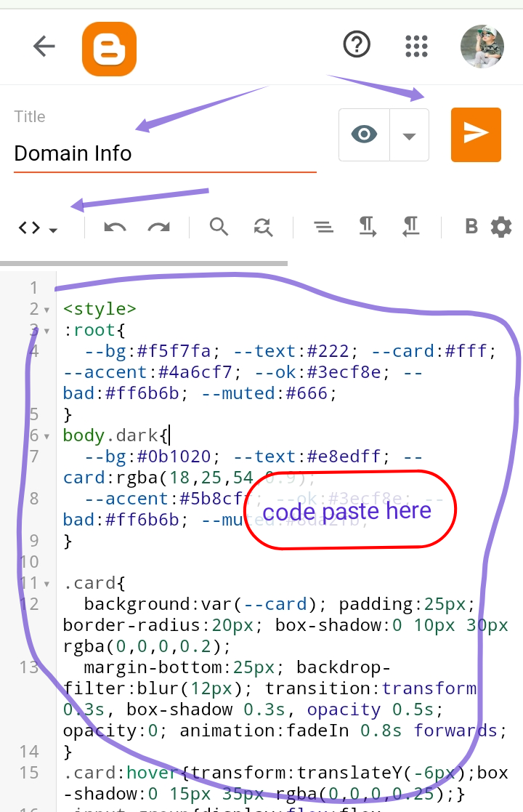Click the .card{ selector text
The width and height of the screenshot is (523, 812).
[94, 584]
